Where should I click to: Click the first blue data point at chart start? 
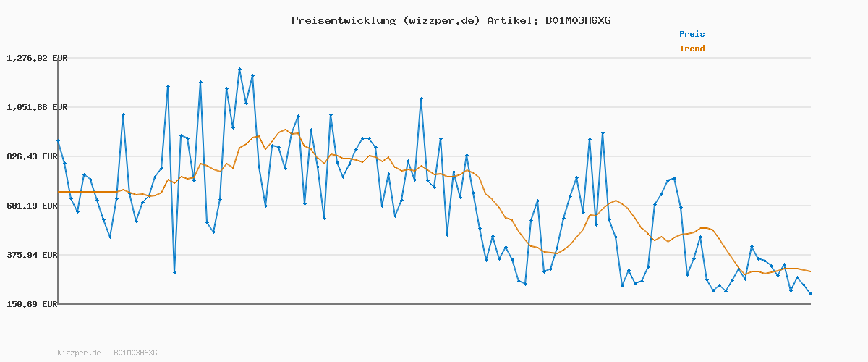[x=58, y=141]
